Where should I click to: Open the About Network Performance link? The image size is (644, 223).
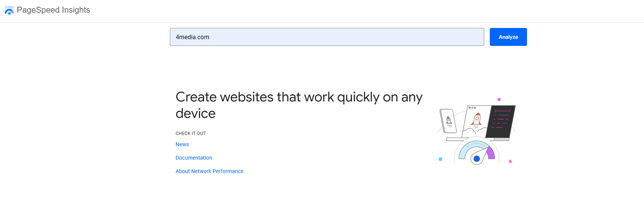tap(209, 171)
